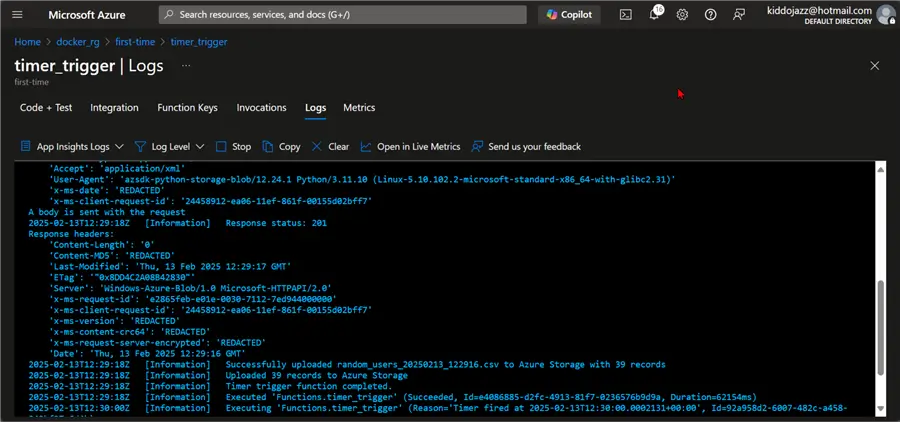Switch to the Invocations tab

click(261, 107)
